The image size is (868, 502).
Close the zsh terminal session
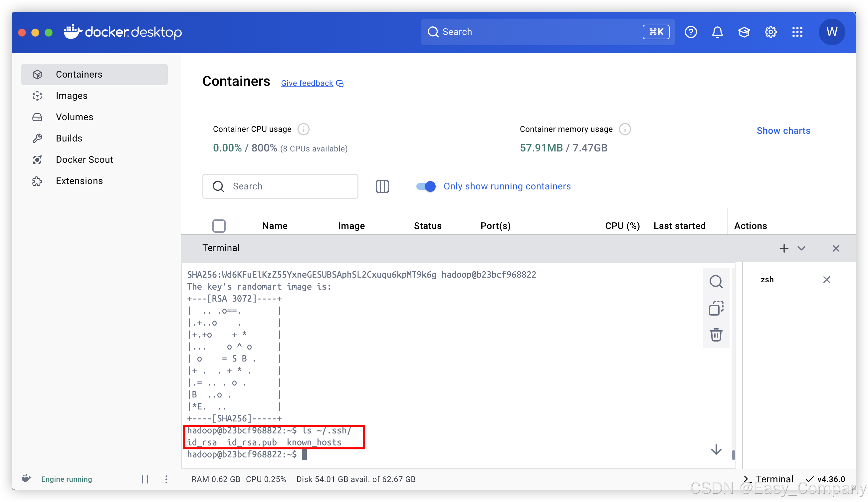point(826,279)
